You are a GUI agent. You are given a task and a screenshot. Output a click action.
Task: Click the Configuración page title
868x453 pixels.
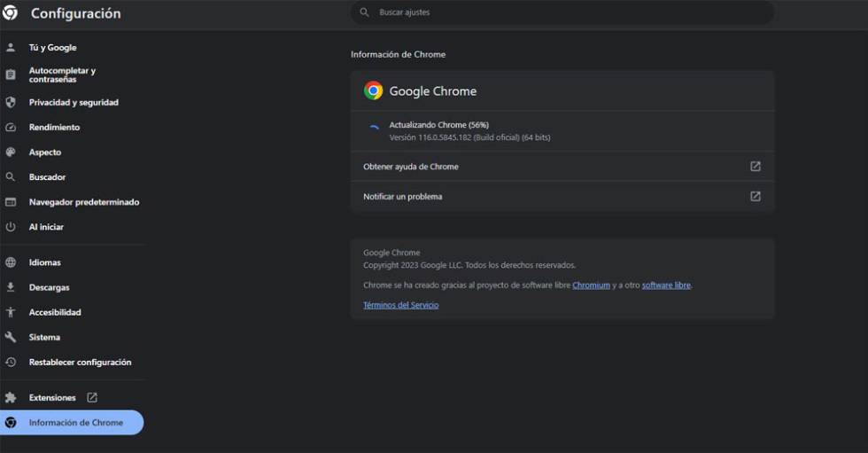click(75, 13)
